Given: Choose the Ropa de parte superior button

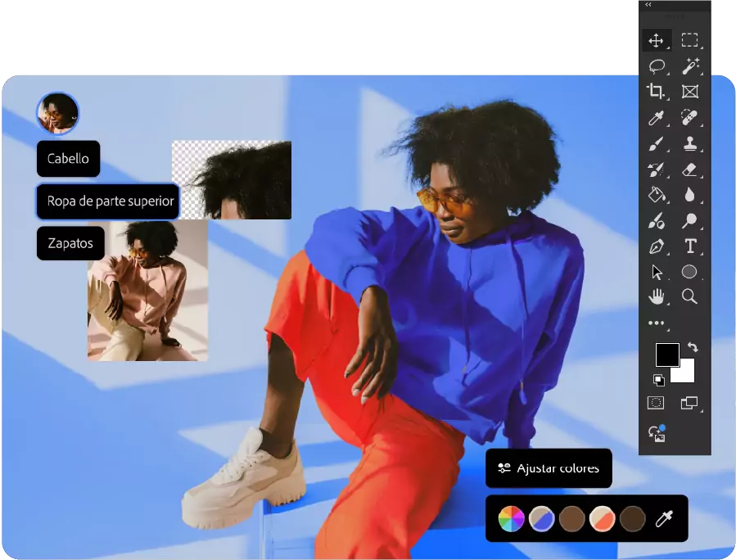Looking at the screenshot, I should pyautogui.click(x=108, y=201).
